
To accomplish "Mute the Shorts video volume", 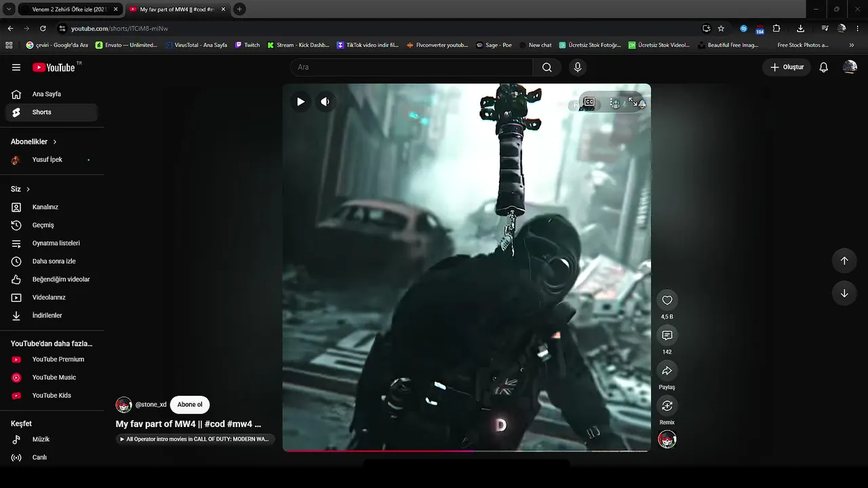I will 325,102.
